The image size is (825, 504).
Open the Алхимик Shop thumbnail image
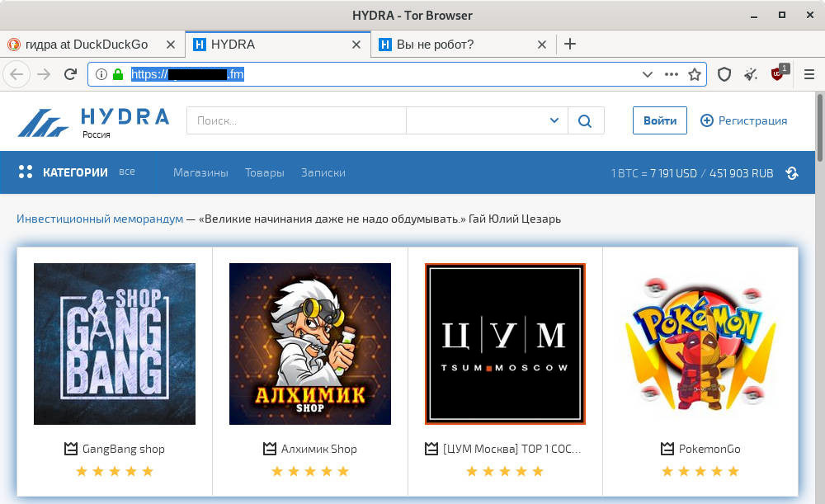pyautogui.click(x=310, y=344)
